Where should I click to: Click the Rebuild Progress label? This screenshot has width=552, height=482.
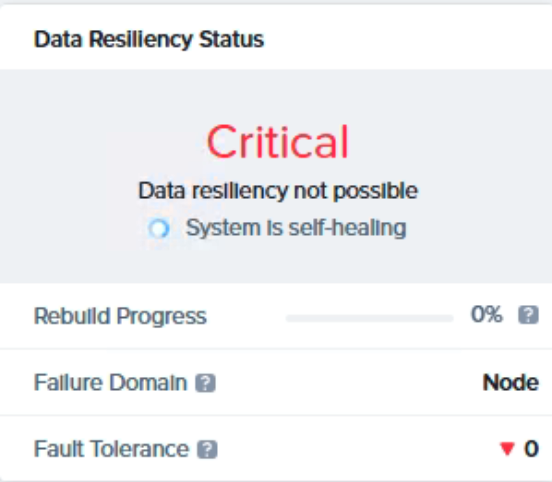point(120,316)
